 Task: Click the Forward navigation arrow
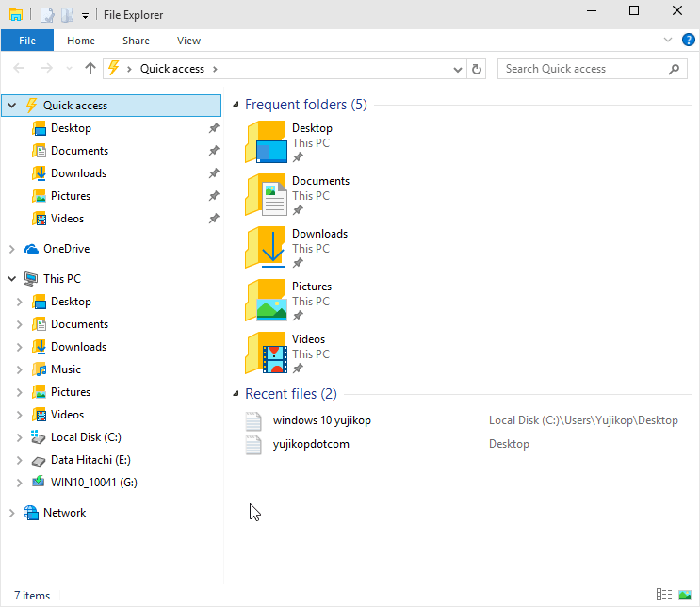click(x=46, y=69)
